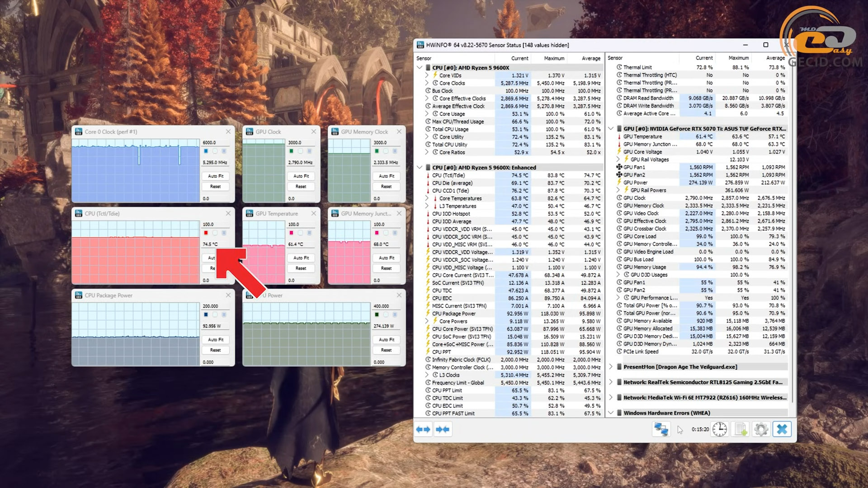868x488 pixels.
Task: Click the lightning icon beside GPU Power row
Action: (619, 183)
